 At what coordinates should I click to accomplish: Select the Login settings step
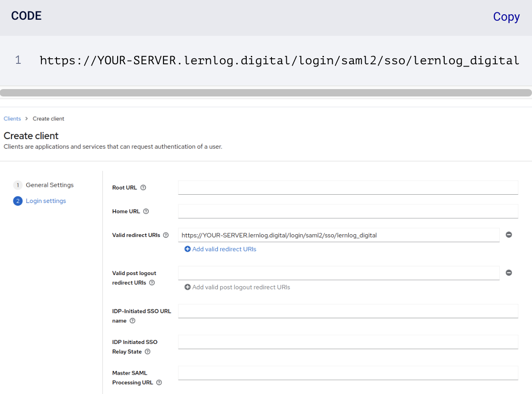coord(45,201)
